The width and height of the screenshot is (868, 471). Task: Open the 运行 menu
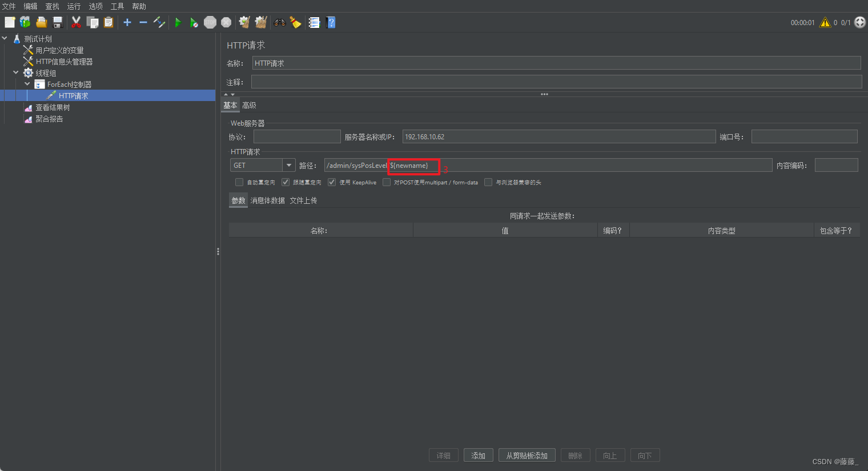[x=74, y=6]
